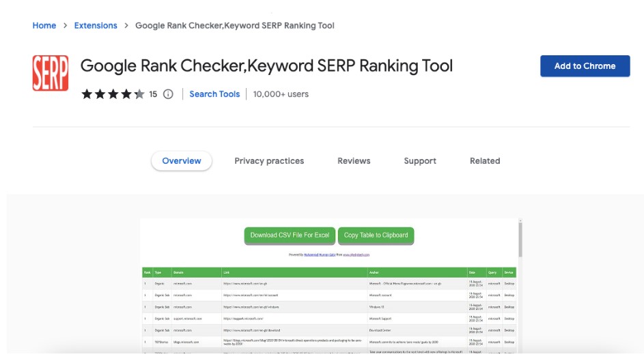
Task: Go to the Extensions breadcrumb
Action: coord(96,25)
